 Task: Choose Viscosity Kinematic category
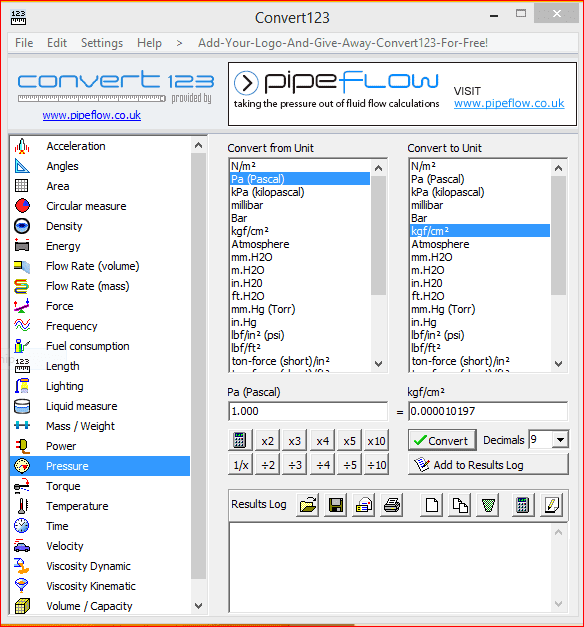100,586
